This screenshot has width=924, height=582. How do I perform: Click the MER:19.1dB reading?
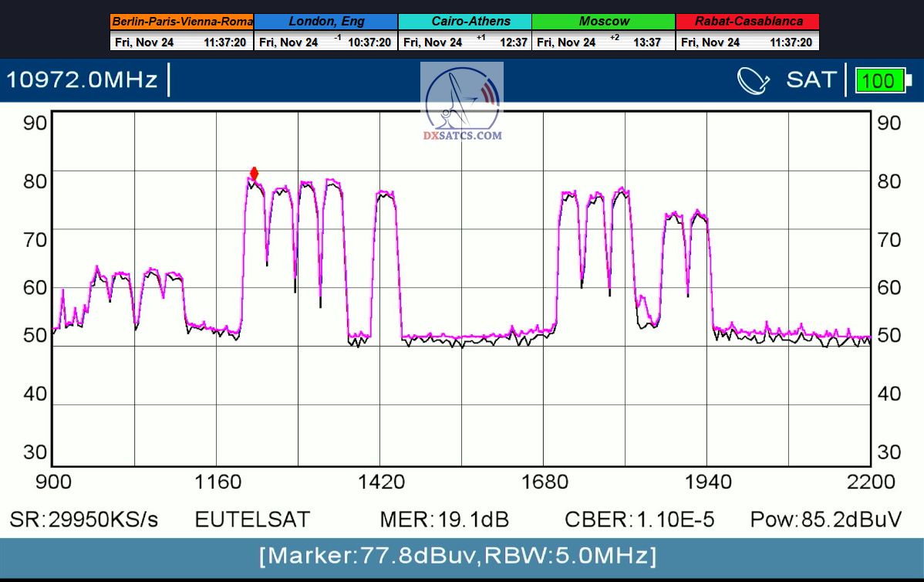(443, 519)
